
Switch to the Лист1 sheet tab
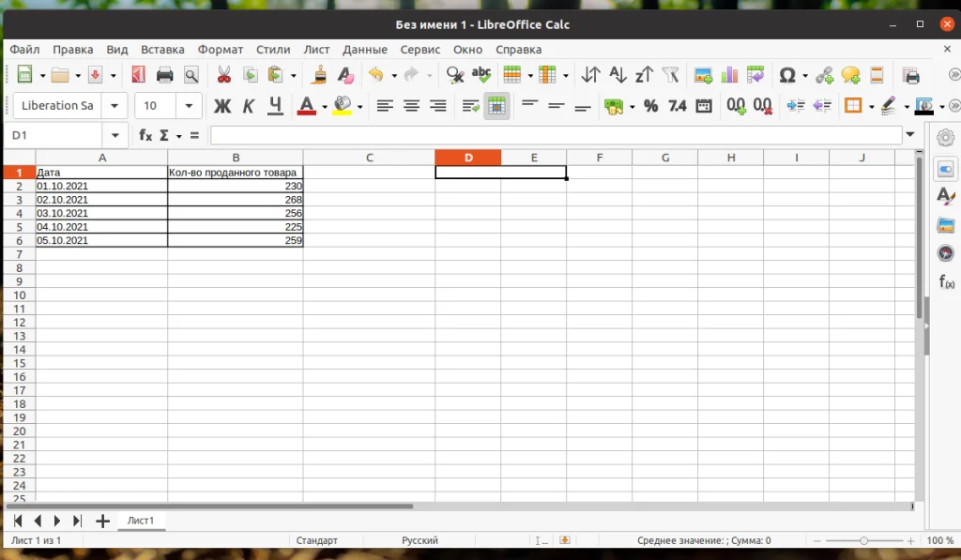(141, 520)
